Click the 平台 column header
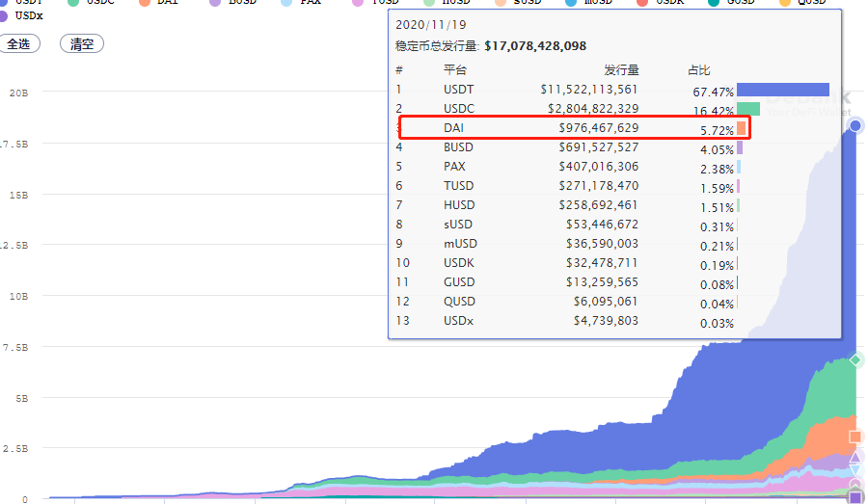Screen dimensions: 868x504 (x=455, y=70)
